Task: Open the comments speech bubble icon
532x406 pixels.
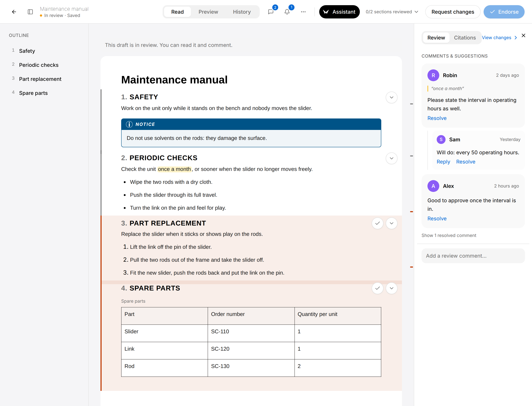Action: pos(271,12)
